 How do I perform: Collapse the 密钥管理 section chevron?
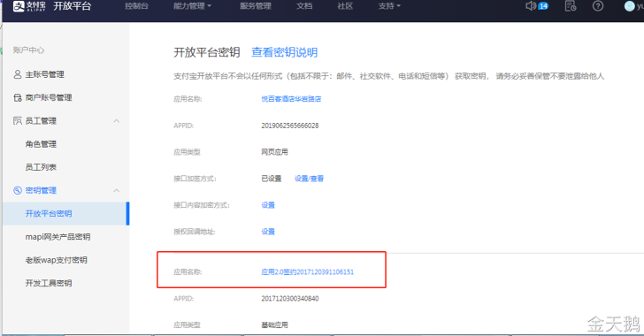click(x=117, y=190)
